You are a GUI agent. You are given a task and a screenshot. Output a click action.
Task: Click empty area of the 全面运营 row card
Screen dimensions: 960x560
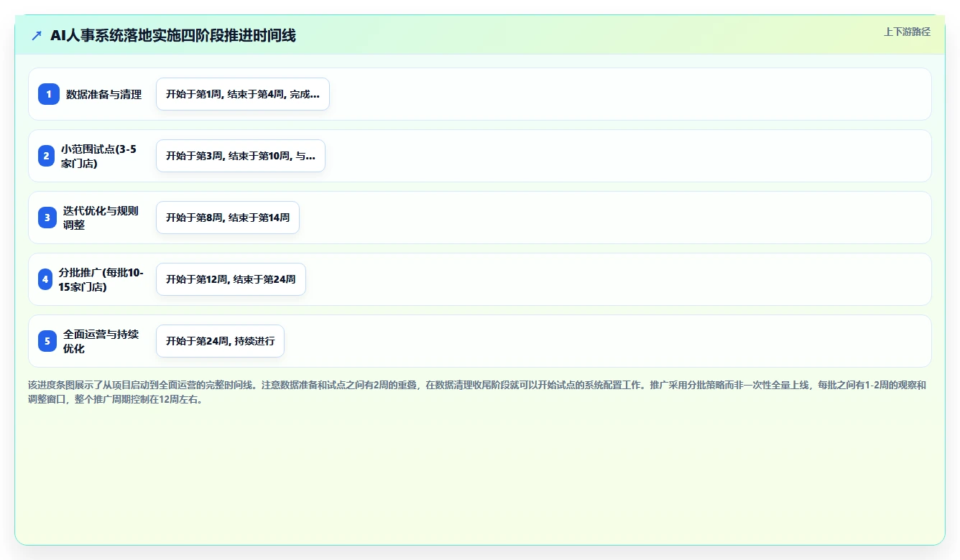[604, 341]
